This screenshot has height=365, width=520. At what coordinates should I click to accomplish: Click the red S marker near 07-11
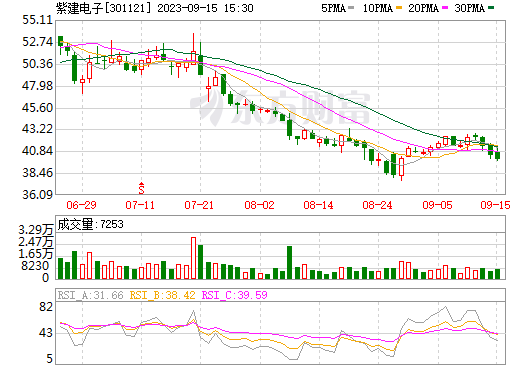[x=141, y=188]
